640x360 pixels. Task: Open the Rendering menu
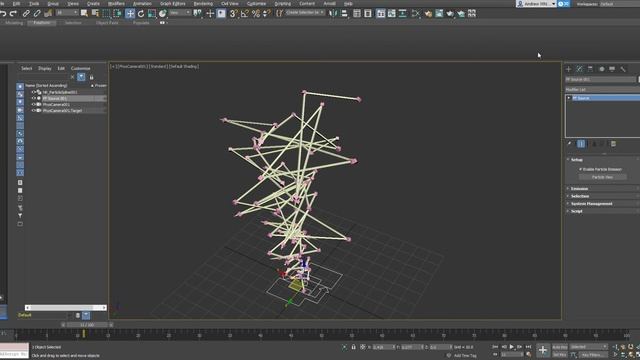coord(203,4)
